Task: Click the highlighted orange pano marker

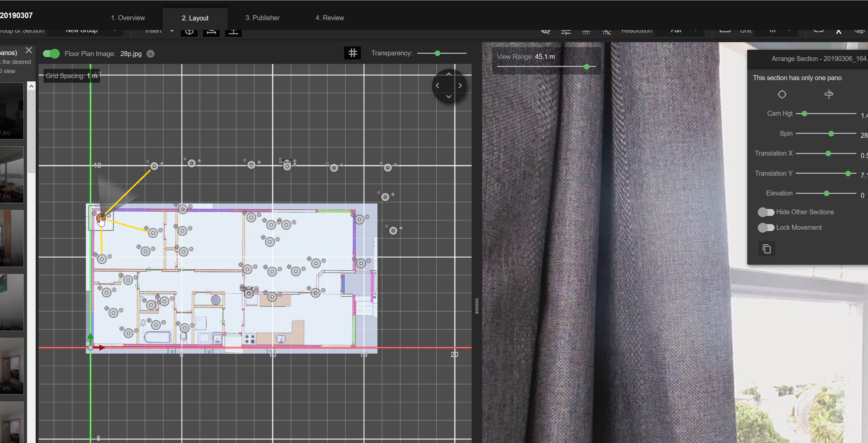Action: (x=101, y=218)
